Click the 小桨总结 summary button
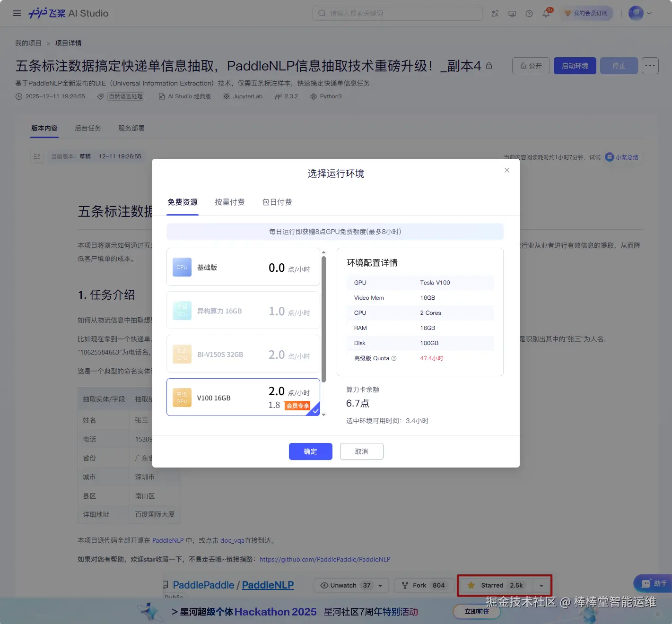672x624 pixels. [622, 157]
